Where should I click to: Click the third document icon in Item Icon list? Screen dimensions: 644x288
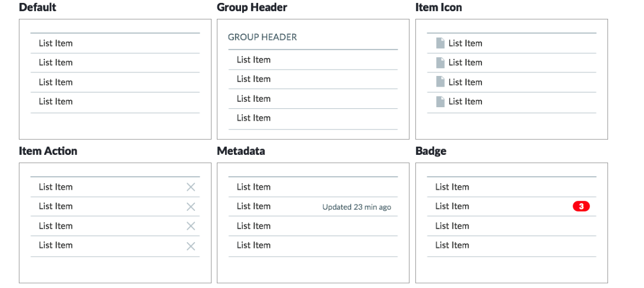(x=440, y=82)
